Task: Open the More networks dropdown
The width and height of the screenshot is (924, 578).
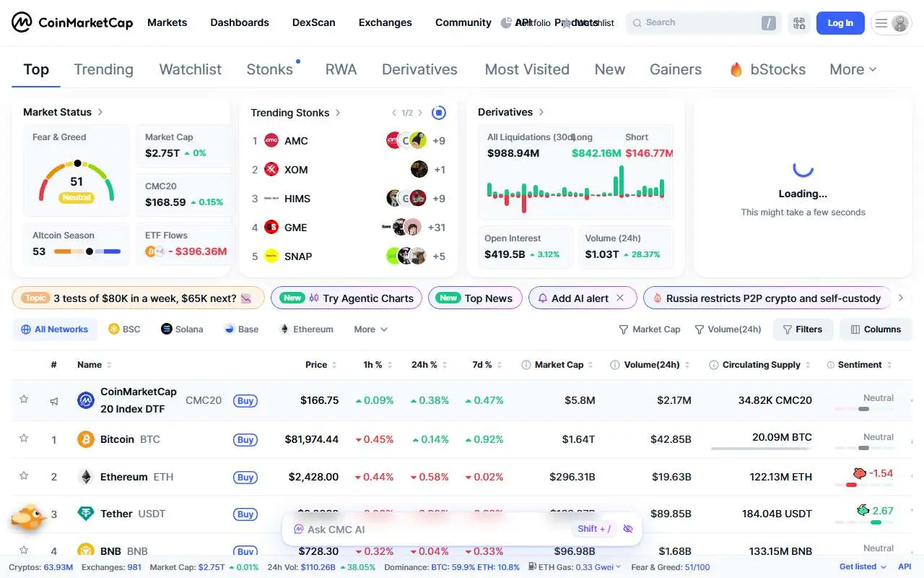Action: 371,329
